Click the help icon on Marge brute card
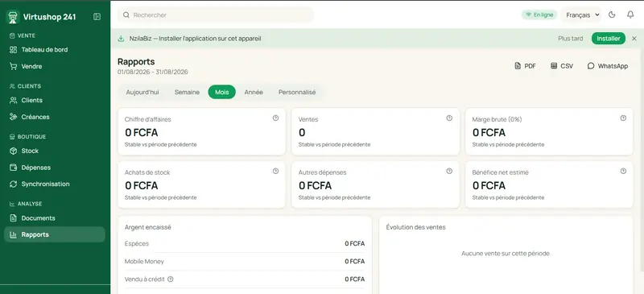The height and width of the screenshot is (294, 644). [623, 118]
